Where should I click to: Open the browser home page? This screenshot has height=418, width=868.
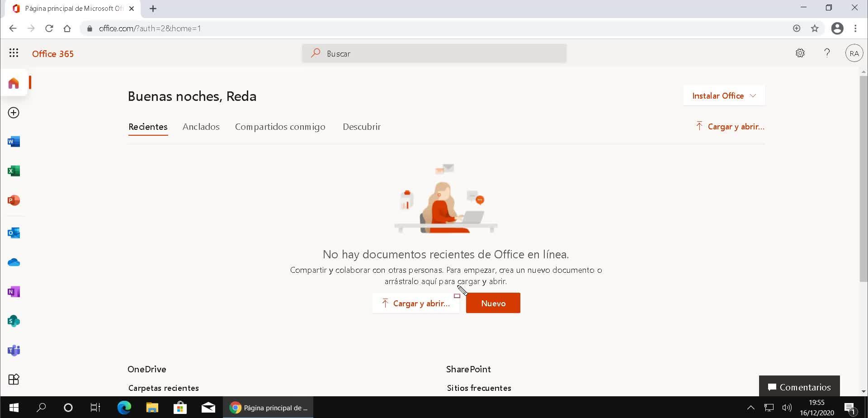click(67, 28)
